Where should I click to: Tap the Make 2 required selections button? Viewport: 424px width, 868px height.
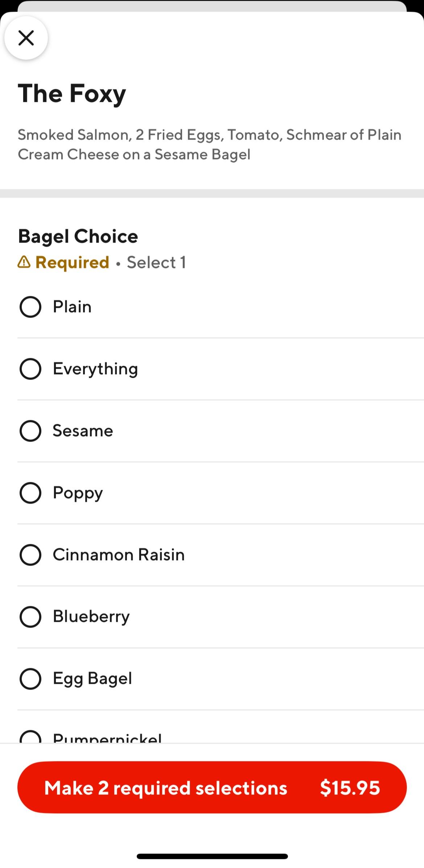pyautogui.click(x=165, y=788)
